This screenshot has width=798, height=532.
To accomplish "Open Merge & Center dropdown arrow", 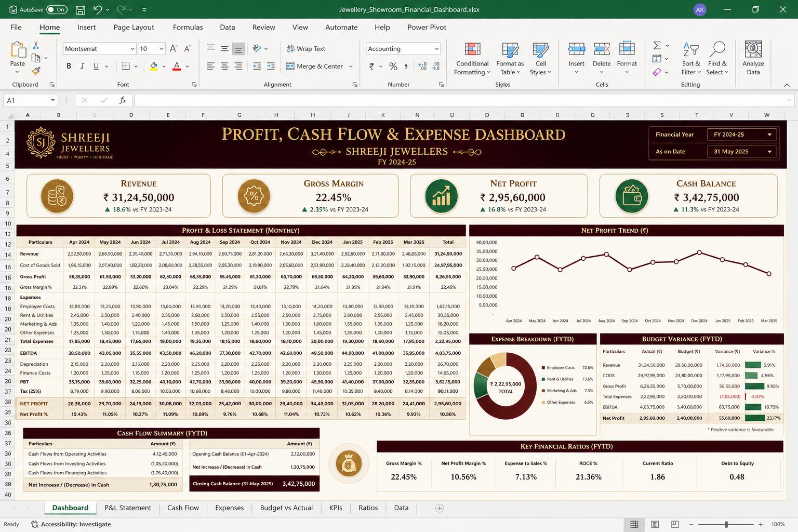I will click(x=351, y=66).
